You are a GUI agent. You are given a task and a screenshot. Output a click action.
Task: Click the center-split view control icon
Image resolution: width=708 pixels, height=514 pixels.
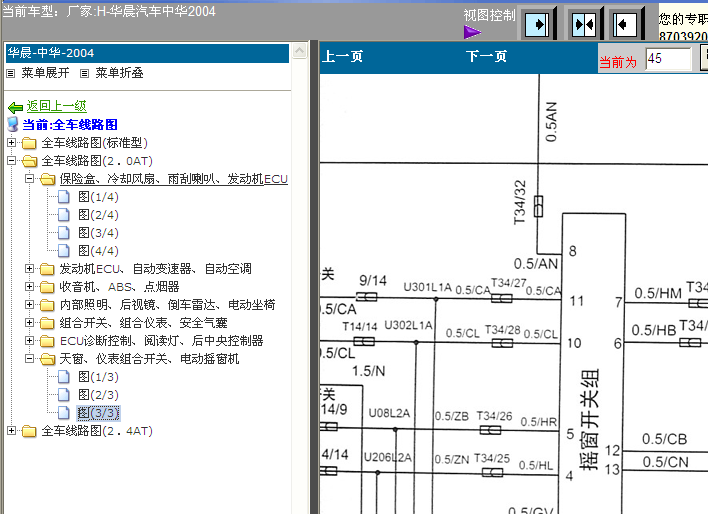point(583,24)
